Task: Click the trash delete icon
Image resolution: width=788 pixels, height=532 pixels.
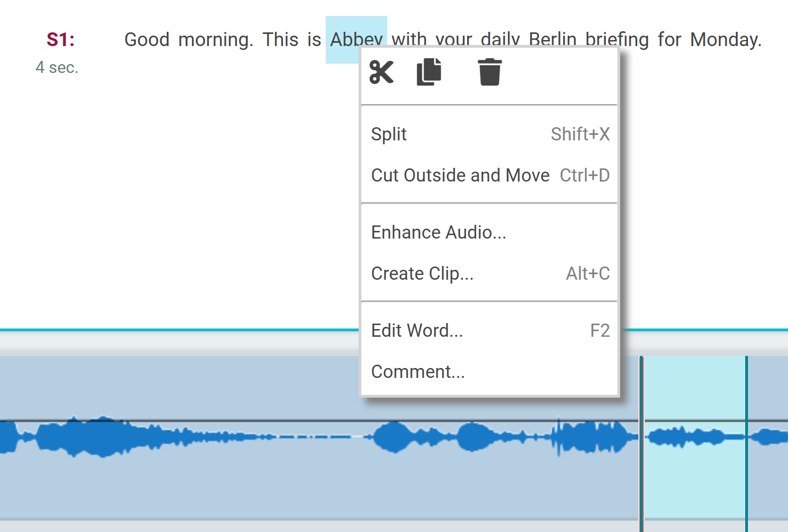Action: [489, 72]
